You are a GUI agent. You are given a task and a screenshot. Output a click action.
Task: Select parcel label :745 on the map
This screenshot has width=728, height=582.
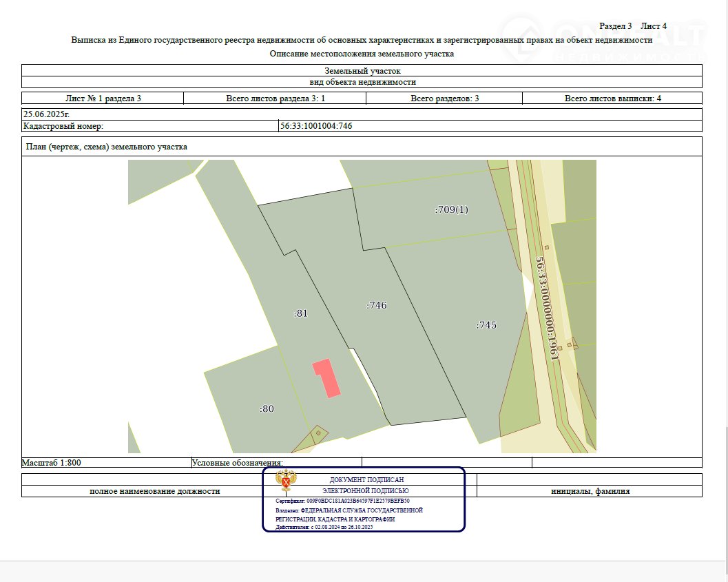point(486,325)
